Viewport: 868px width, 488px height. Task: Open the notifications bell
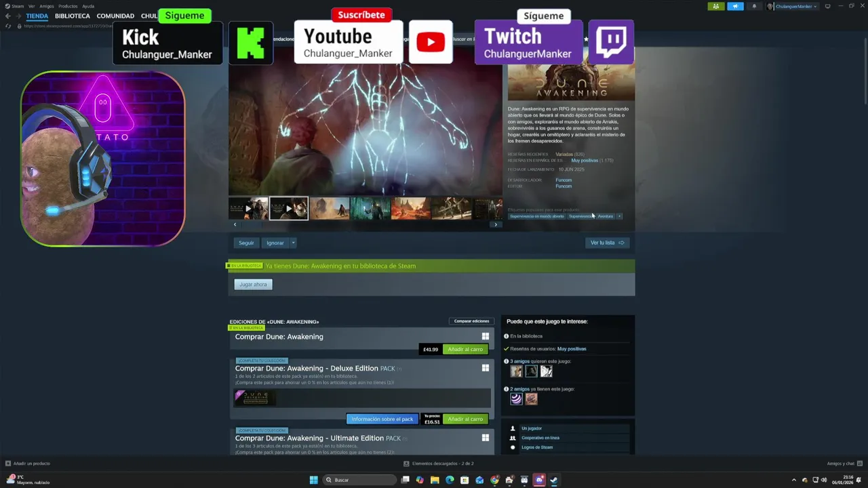click(754, 6)
